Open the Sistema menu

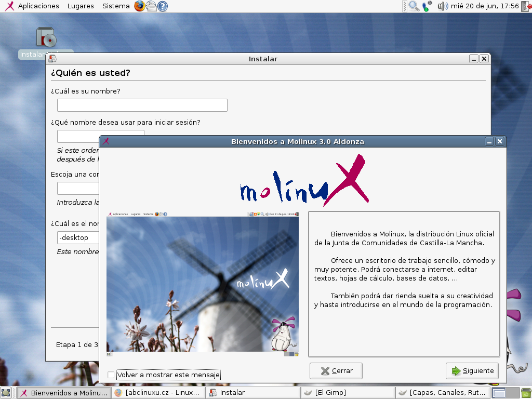(x=116, y=6)
